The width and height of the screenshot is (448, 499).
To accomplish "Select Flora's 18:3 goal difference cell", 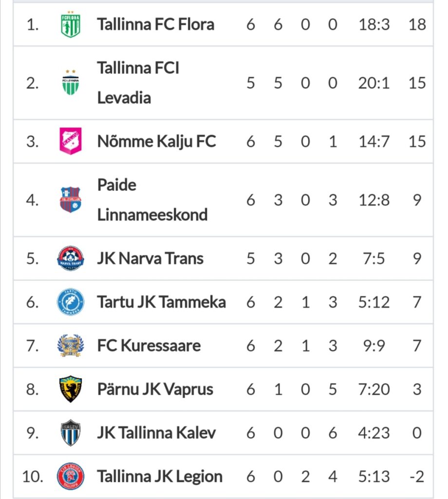I will click(x=374, y=24).
